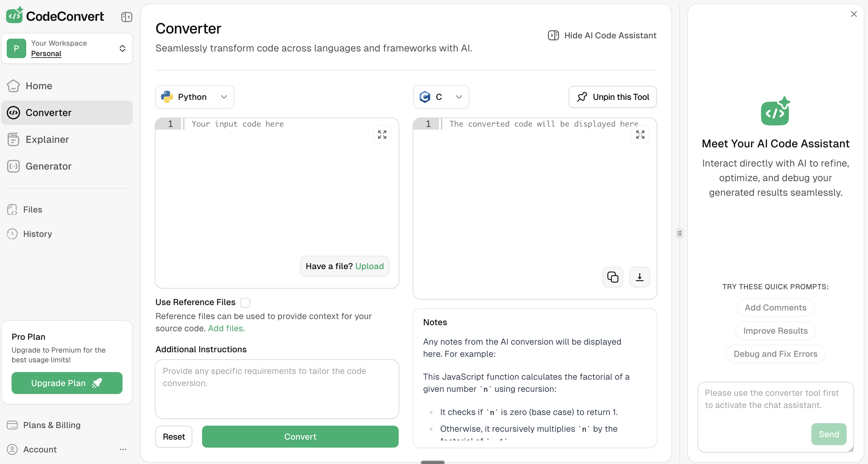The image size is (868, 464).
Task: Hide AI Code Assistant panel toggle
Action: point(602,35)
